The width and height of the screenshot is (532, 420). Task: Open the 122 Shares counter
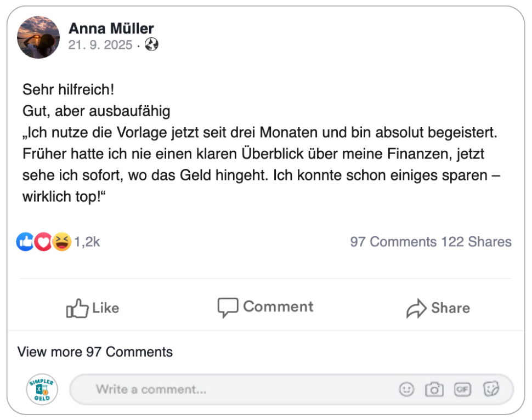[476, 242]
